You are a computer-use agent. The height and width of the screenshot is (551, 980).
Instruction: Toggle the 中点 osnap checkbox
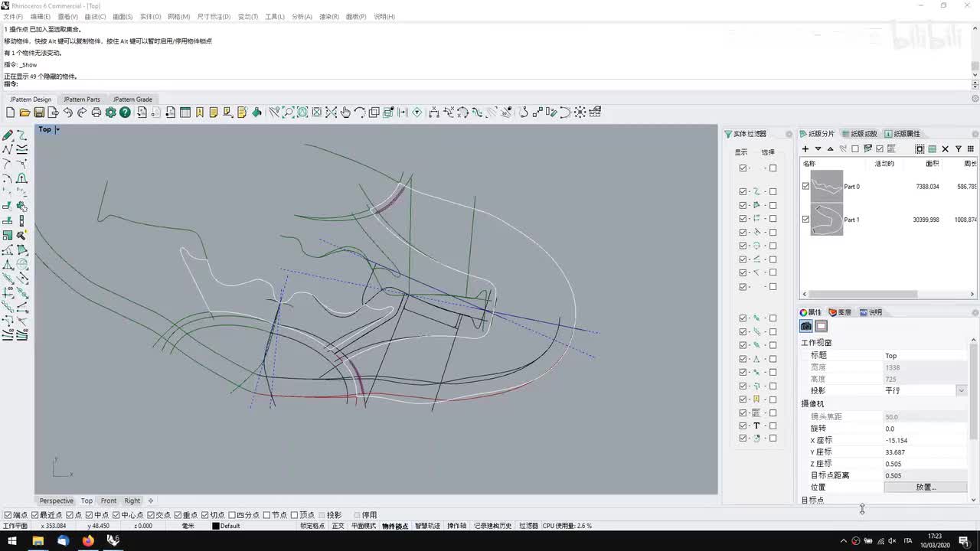coord(90,515)
